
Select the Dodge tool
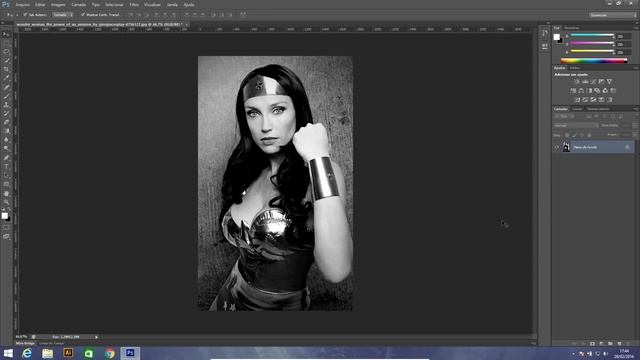[6, 149]
